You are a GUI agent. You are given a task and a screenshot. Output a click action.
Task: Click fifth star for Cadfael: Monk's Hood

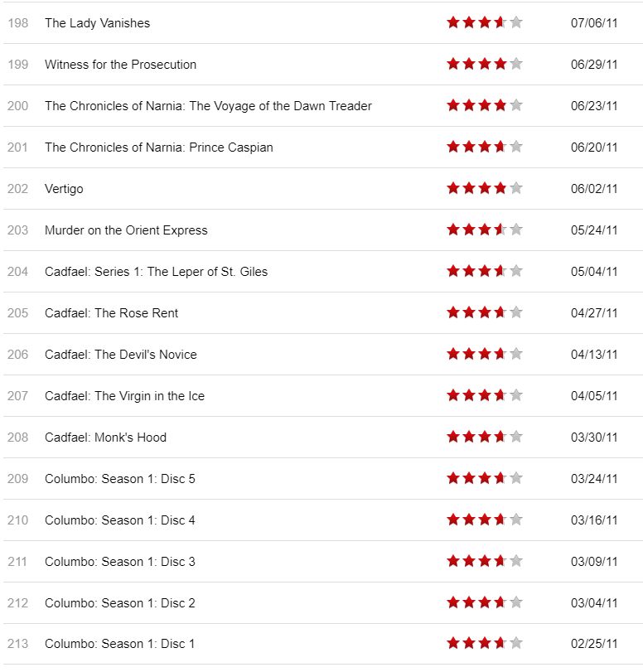[516, 437]
